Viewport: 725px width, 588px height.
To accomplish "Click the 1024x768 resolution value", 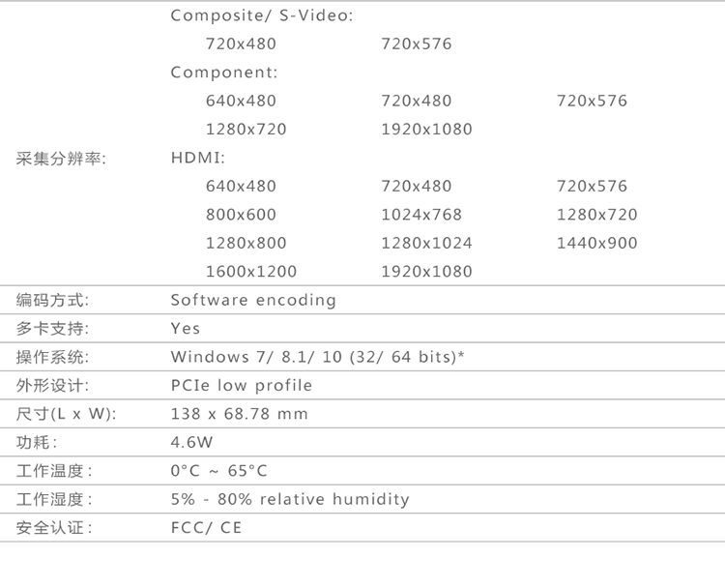I will coord(421,215).
